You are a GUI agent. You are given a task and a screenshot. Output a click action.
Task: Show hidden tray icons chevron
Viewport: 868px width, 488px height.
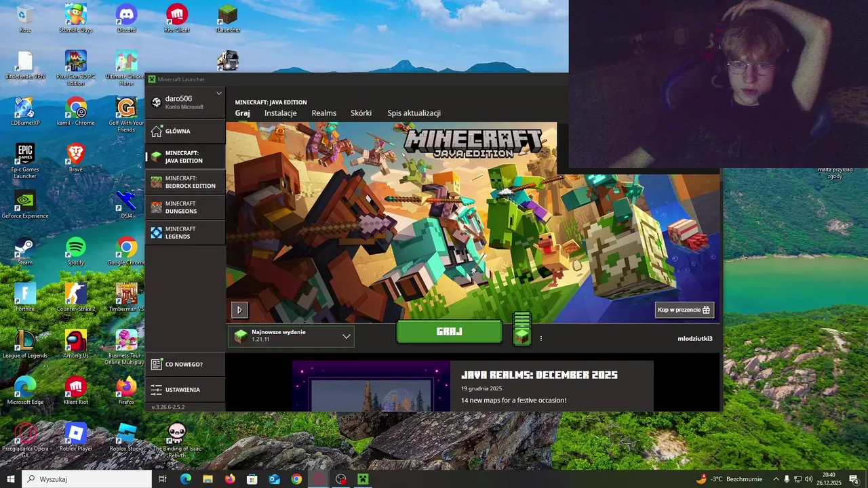tap(776, 479)
